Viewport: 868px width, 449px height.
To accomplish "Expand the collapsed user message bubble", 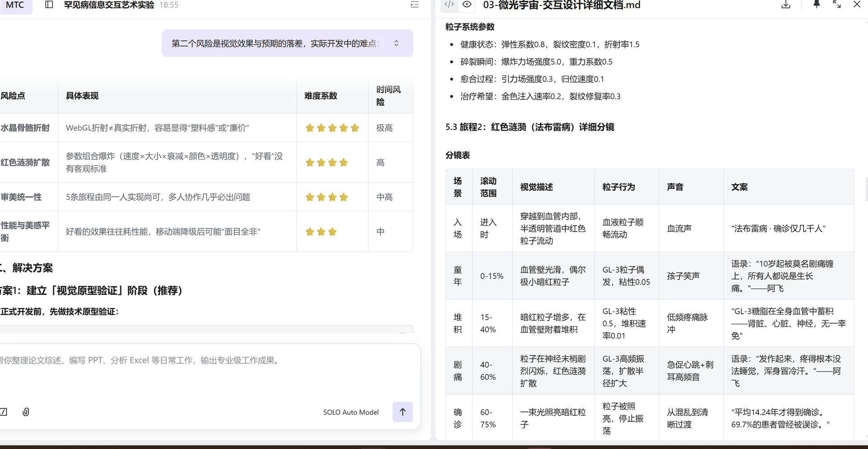I will click(396, 43).
